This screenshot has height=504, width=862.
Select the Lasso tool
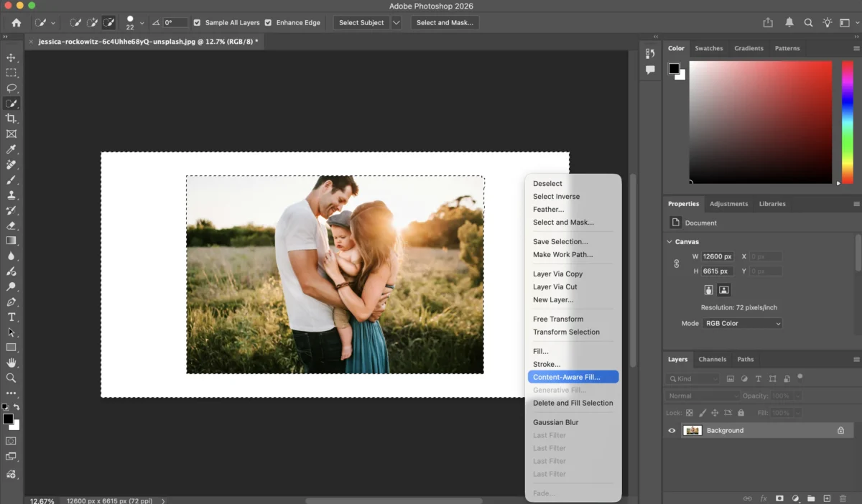pos(11,88)
